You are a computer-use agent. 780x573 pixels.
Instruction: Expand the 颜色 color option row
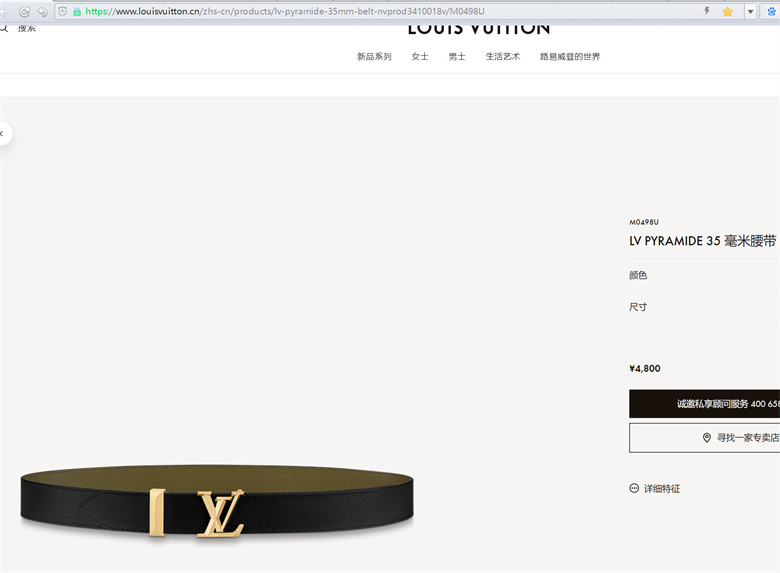click(704, 275)
